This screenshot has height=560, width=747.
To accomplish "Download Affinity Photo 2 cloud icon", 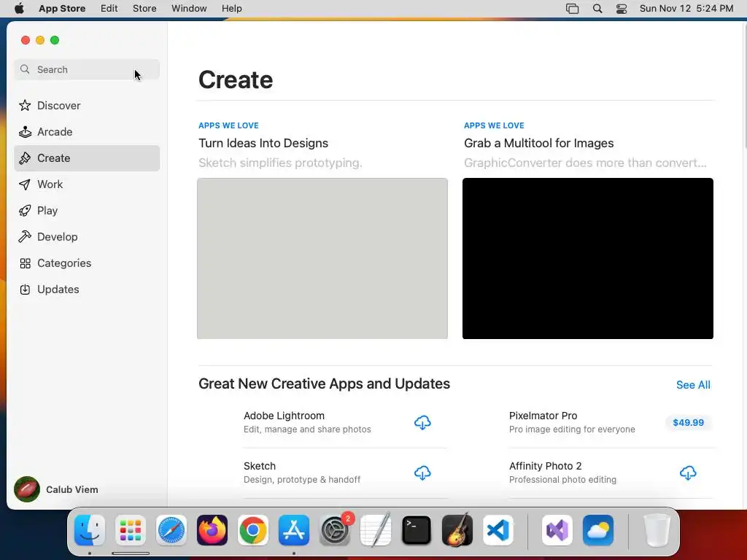I will 688,472.
